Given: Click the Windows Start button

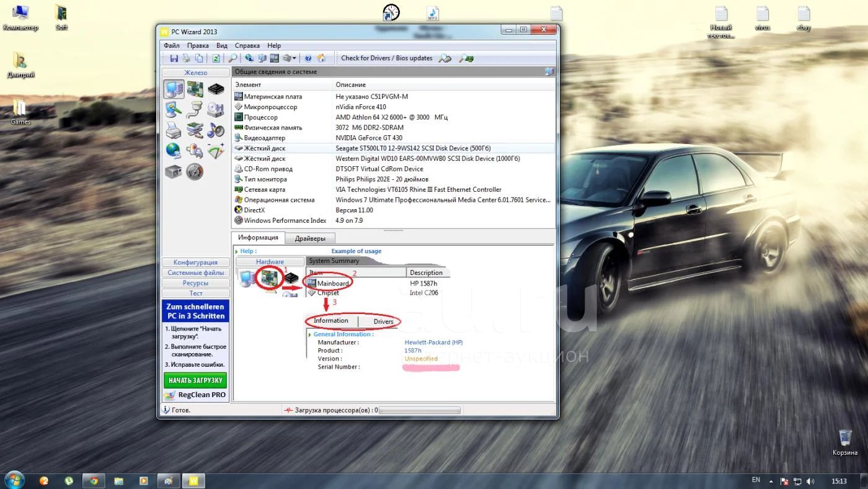Looking at the screenshot, I should coord(14,480).
